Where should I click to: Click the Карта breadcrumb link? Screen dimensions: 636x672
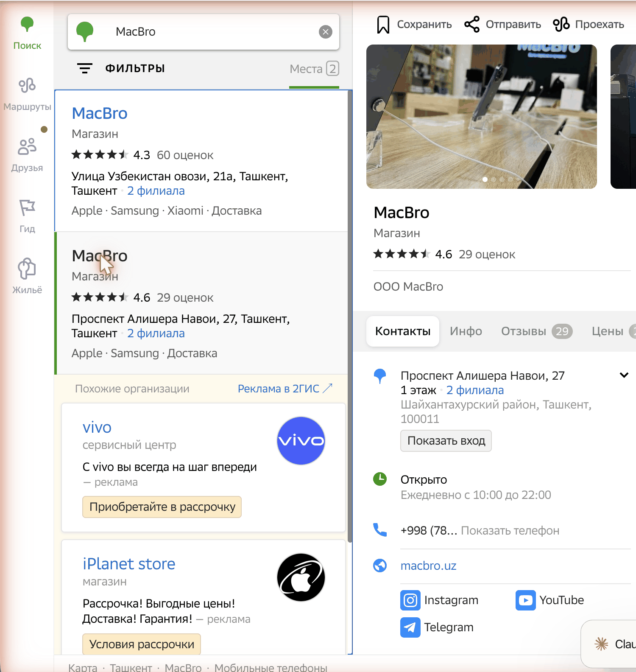pos(83,667)
